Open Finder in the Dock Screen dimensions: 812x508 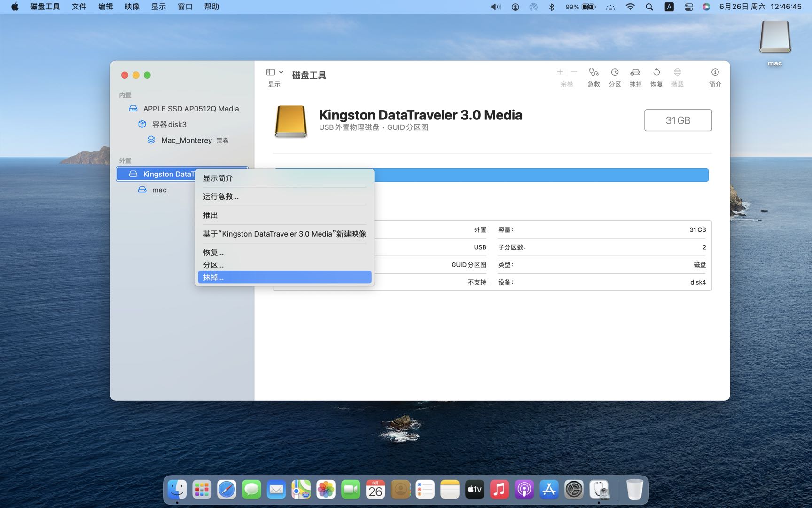[x=177, y=490]
